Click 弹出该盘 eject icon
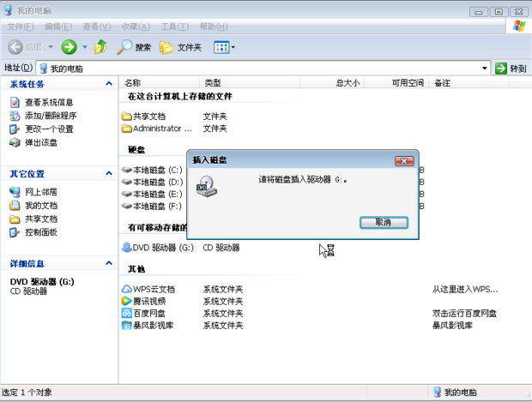The image size is (532, 402). [x=15, y=142]
